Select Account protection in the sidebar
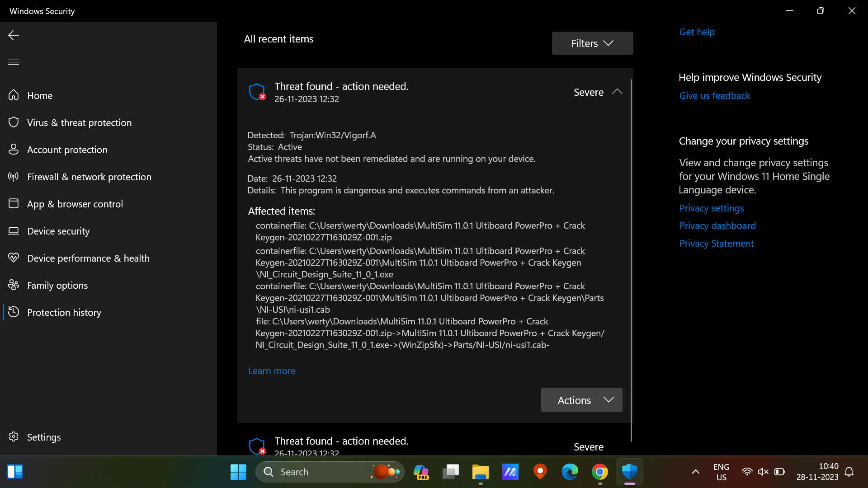 67,150
